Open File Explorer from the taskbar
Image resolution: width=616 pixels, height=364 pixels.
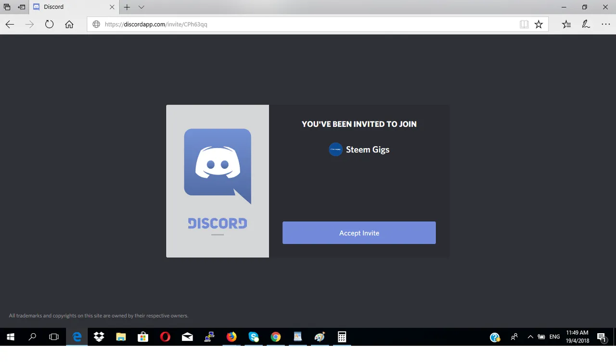click(121, 337)
